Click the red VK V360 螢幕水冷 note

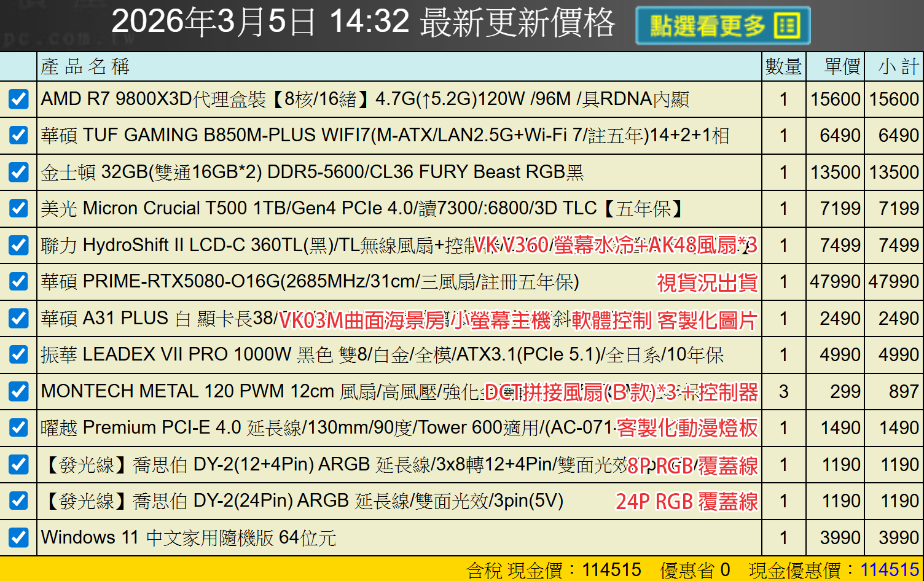point(615,245)
